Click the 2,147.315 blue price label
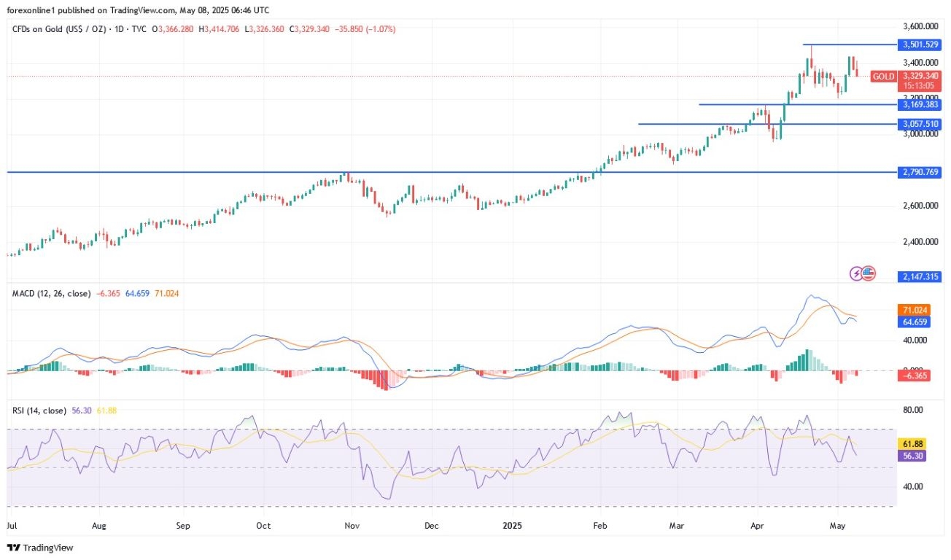This screenshot has height=560, width=951. 920,276
